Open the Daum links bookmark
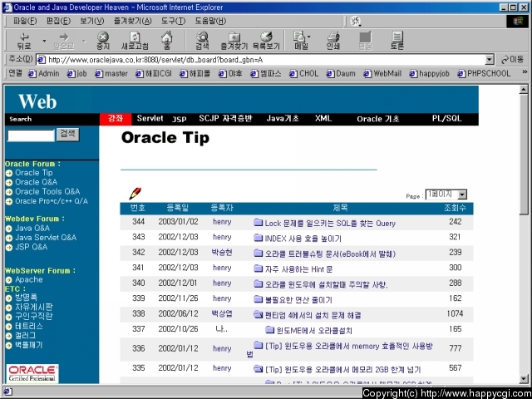 [341, 74]
